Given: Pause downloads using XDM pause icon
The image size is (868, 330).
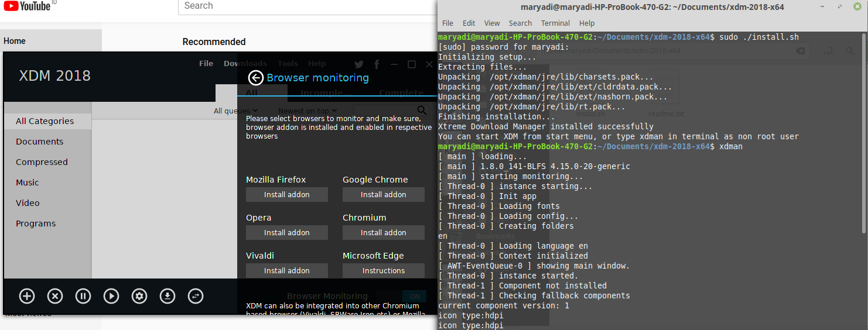Looking at the screenshot, I should pyautogui.click(x=83, y=296).
